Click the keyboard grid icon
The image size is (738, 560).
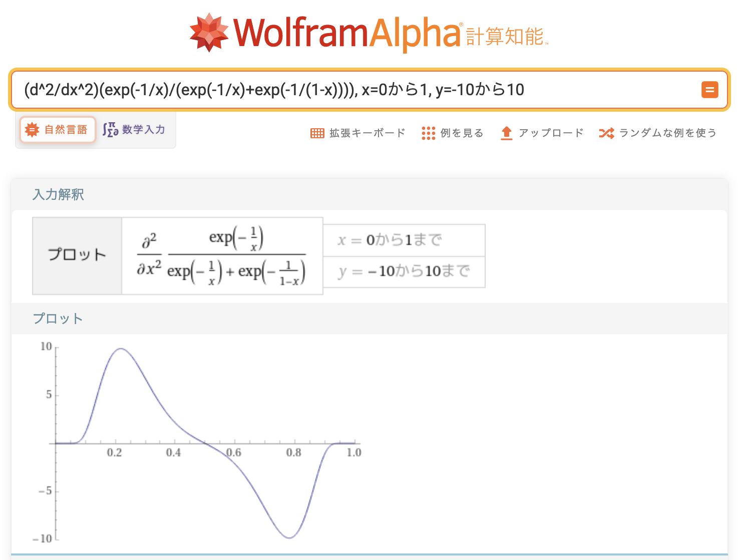click(x=317, y=133)
